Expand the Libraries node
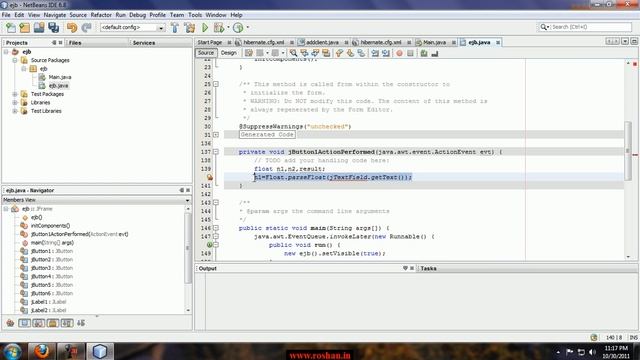The height and width of the screenshot is (360, 640). tap(15, 102)
